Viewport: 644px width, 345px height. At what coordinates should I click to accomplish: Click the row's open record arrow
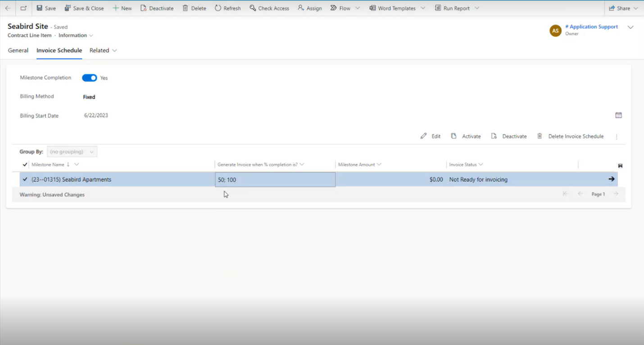611,179
